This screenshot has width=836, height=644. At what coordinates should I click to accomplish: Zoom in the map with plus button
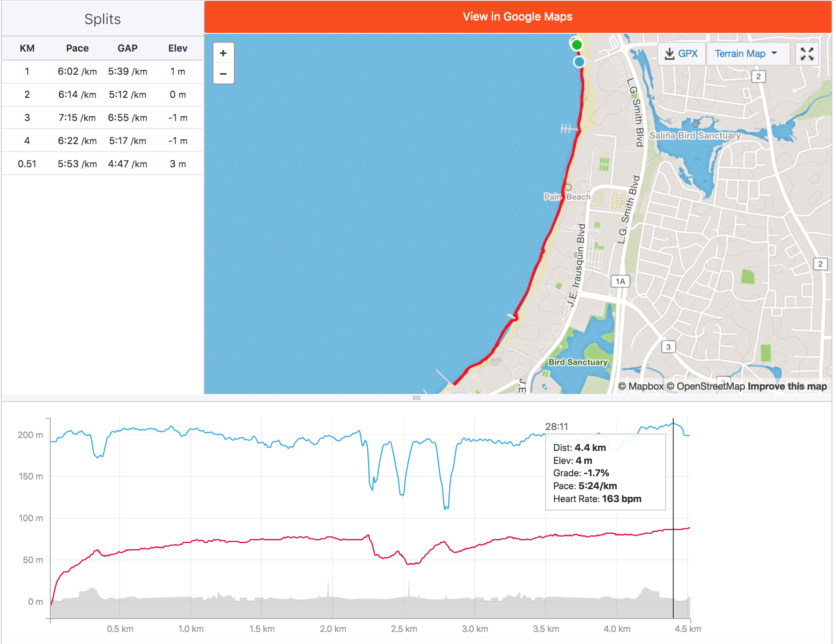click(x=223, y=53)
